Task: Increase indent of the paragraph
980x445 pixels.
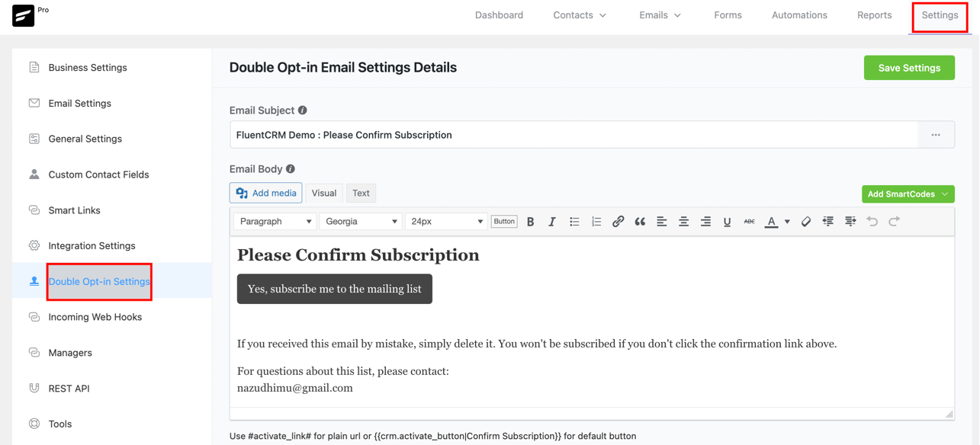Action: [x=850, y=222]
